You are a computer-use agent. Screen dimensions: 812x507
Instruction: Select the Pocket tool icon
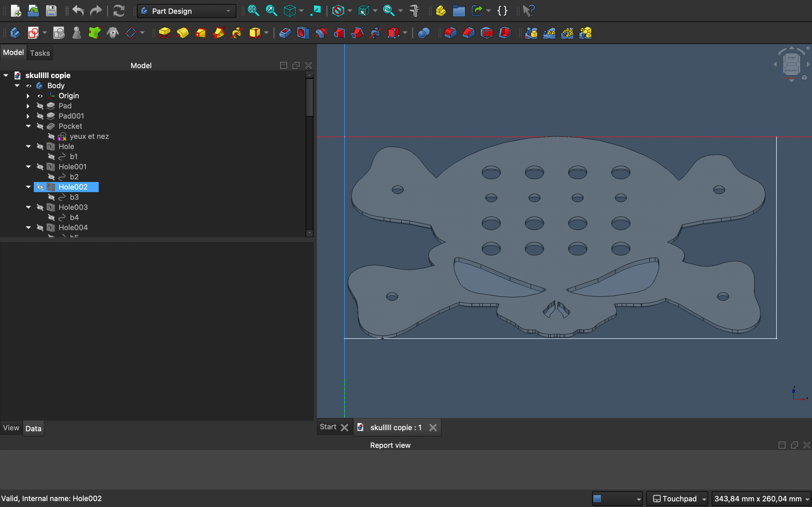285,33
